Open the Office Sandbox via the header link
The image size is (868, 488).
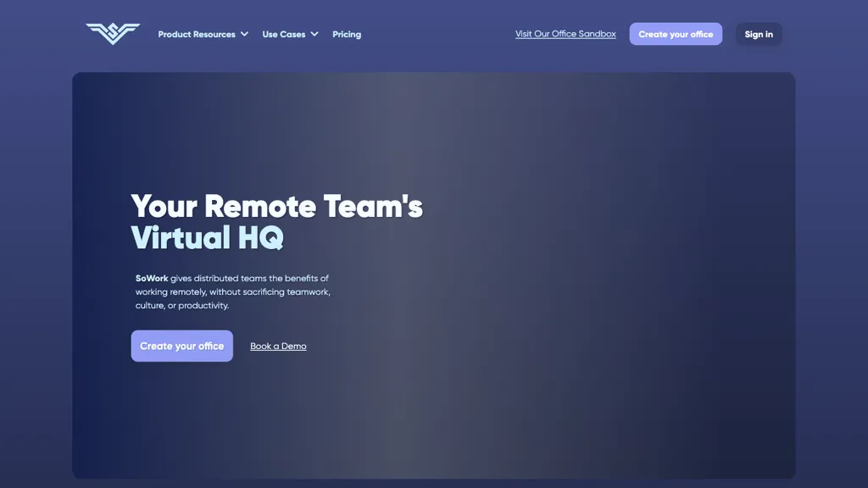(x=565, y=34)
